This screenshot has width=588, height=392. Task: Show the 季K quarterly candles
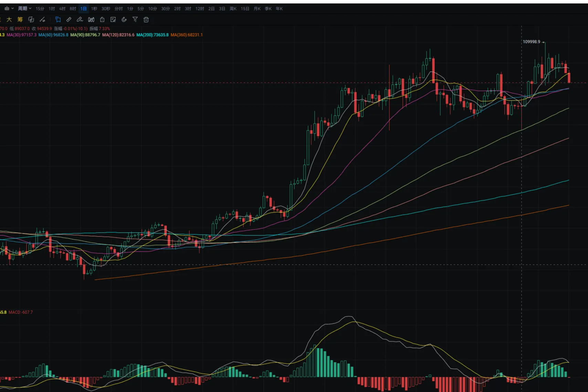tap(268, 9)
